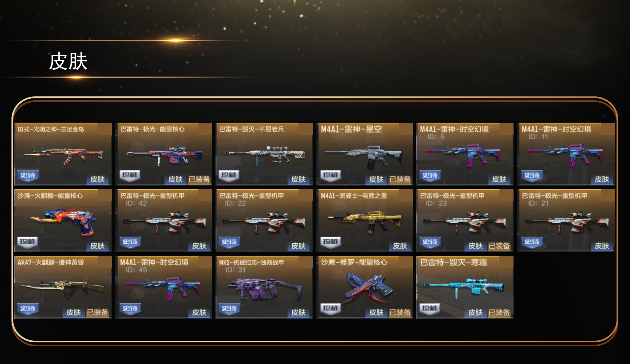Select the 81式-光明之神-三足金乌 rifle skin
630x364 pixels.
(x=63, y=154)
